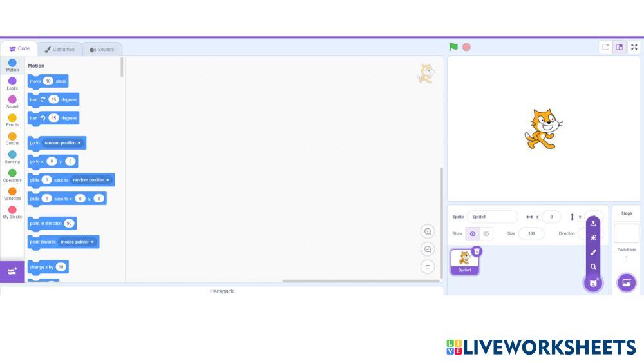The height and width of the screenshot is (363, 644).
Task: Open 'go to' random position dropdown
Action: (63, 143)
